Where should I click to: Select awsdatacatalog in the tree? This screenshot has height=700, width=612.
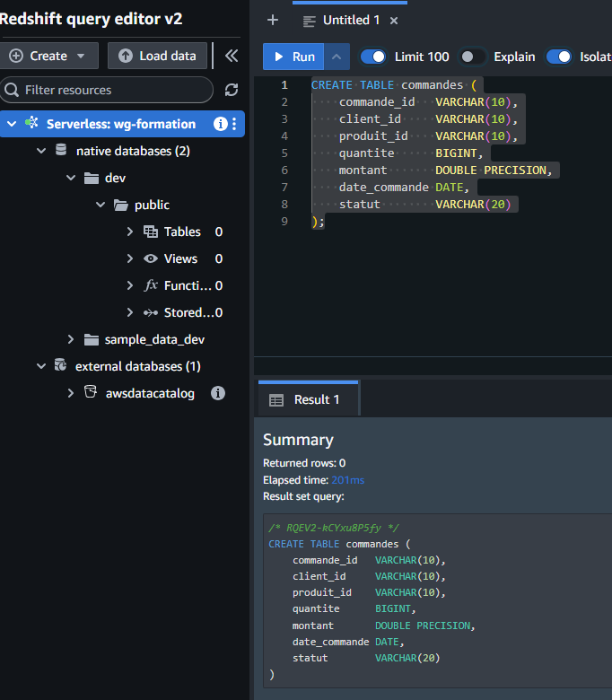150,393
